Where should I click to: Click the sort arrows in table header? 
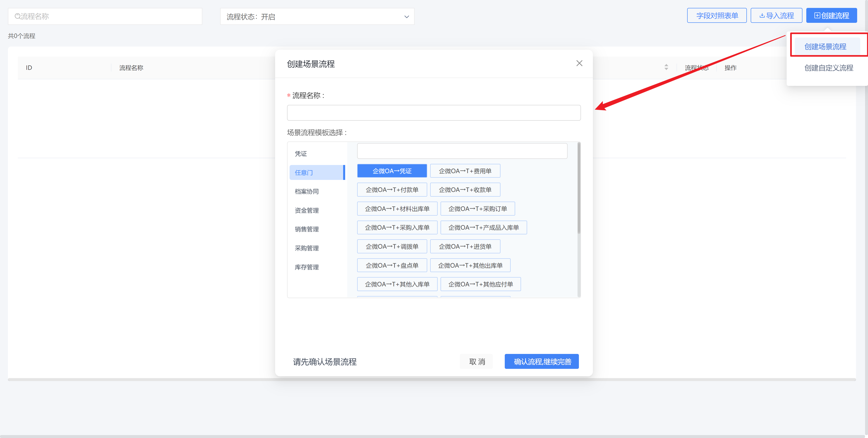pos(666,67)
